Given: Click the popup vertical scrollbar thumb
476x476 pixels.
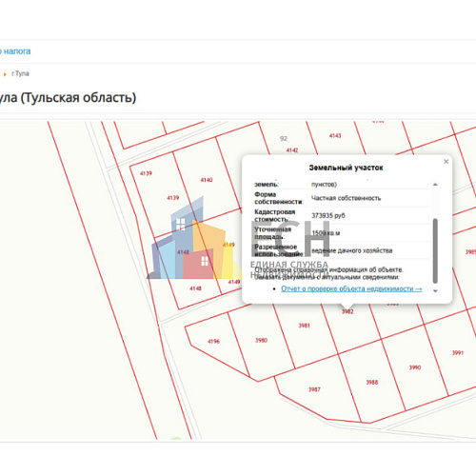Looking at the screenshot, I should tap(435, 250).
